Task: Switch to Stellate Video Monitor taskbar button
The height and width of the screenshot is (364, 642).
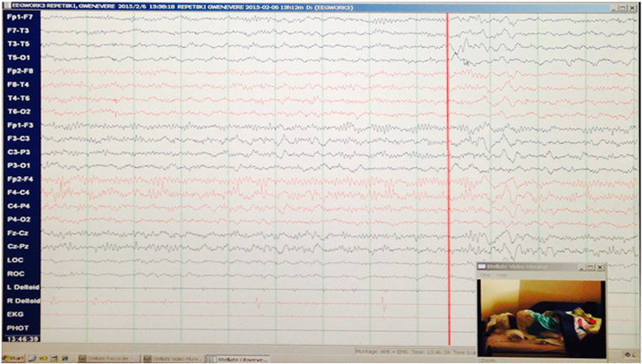Action: [173, 359]
